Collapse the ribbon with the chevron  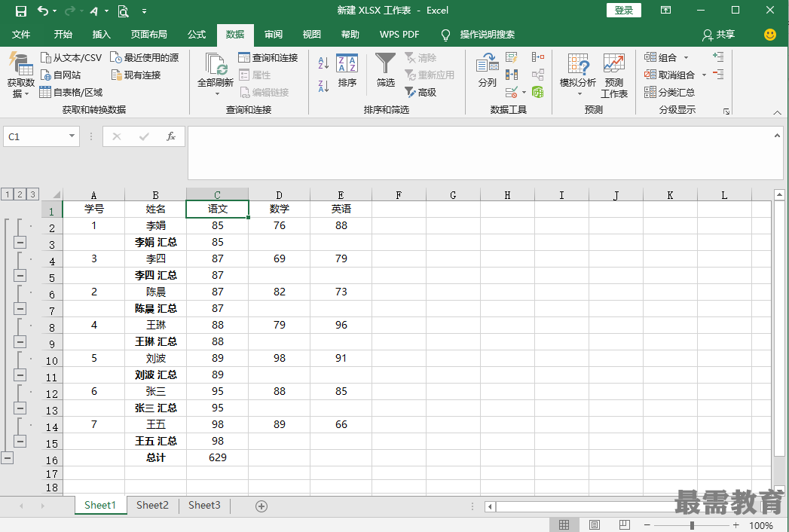(x=778, y=113)
